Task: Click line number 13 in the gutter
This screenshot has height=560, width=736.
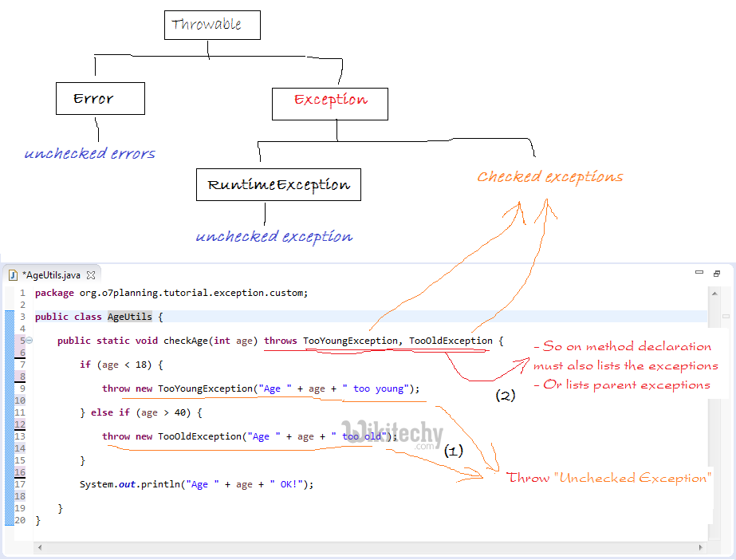Action: [x=22, y=436]
